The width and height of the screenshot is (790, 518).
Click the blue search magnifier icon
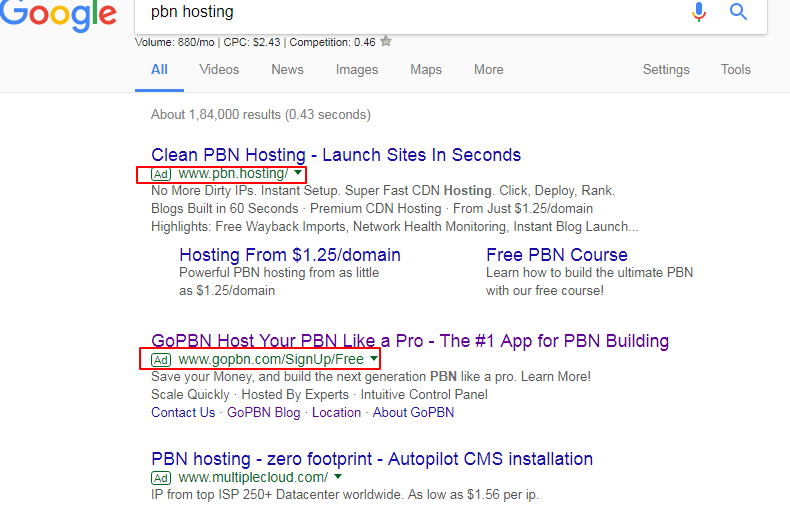[x=738, y=11]
